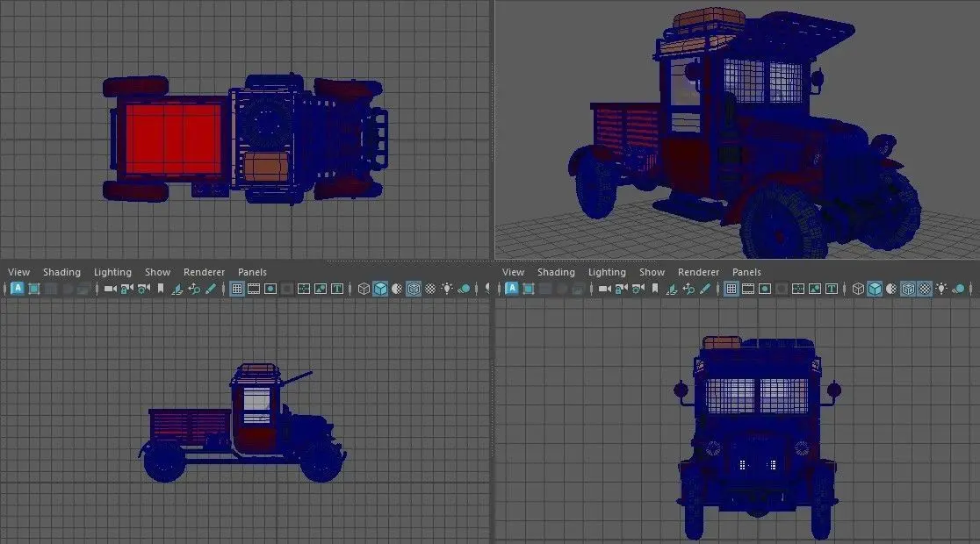Viewport: 980px width, 544px height.
Task: Click the 2D Pan/Zoom icon in side panel toolbar
Action: pyautogui.click(x=194, y=289)
